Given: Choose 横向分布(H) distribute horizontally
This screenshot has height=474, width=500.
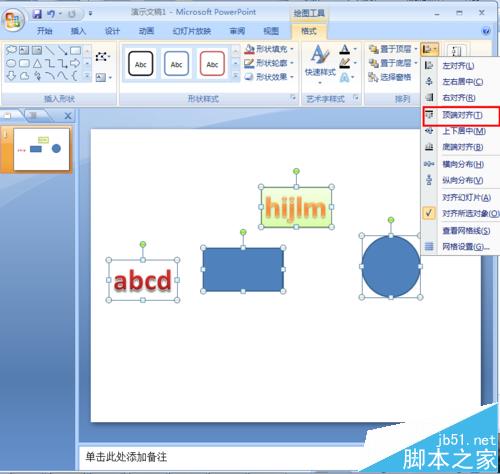Looking at the screenshot, I should 461,164.
